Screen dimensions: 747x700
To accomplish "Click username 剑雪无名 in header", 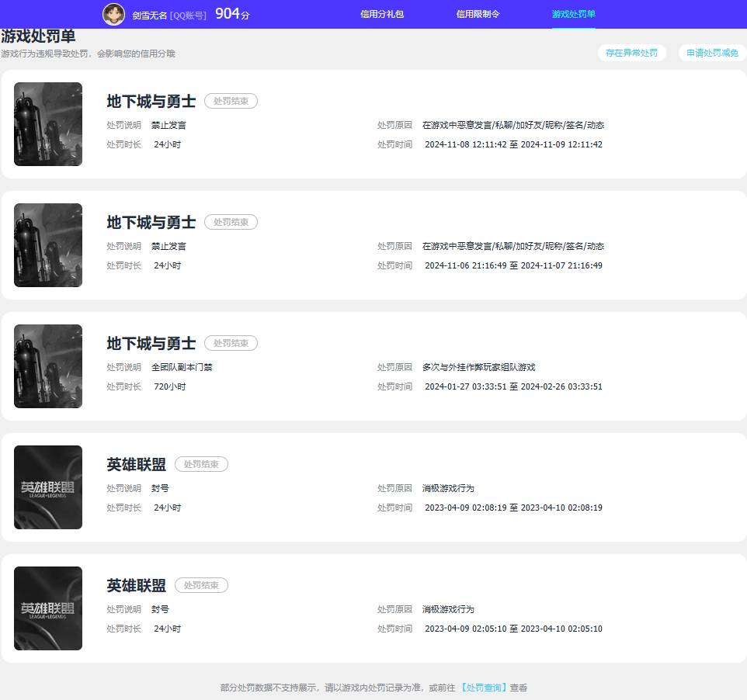I will pos(150,16).
